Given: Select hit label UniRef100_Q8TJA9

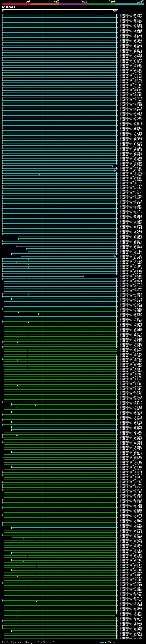Looking at the screenshot, I should click(x=131, y=432).
